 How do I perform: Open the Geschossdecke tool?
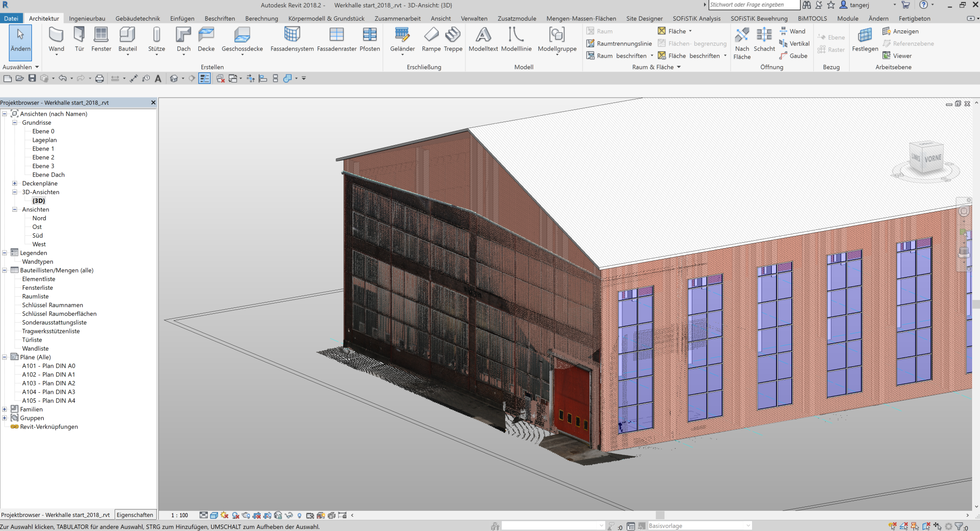point(242,39)
